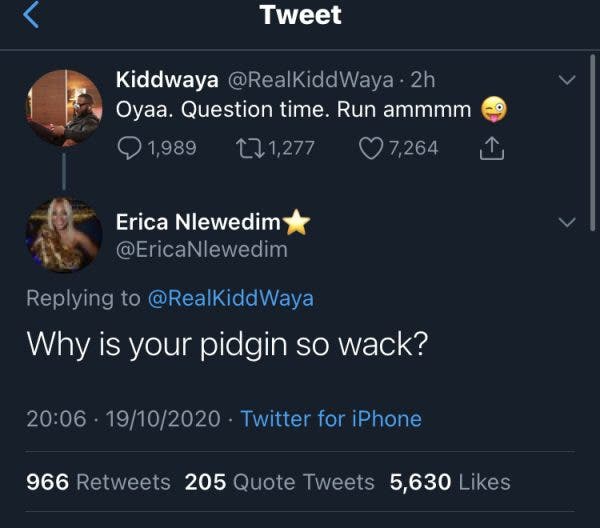Open Kiddwaya's profile picture
The width and height of the screenshot is (600, 528).
[x=64, y=108]
